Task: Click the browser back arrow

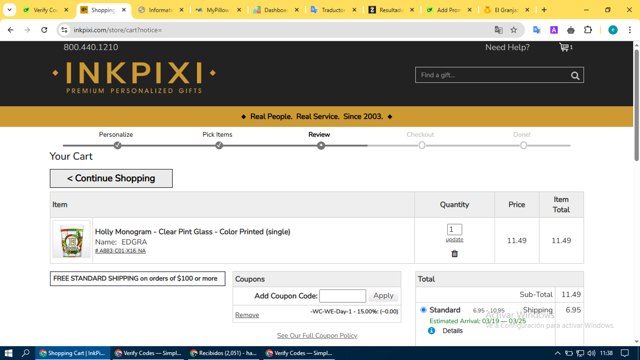Action: pos(11,30)
